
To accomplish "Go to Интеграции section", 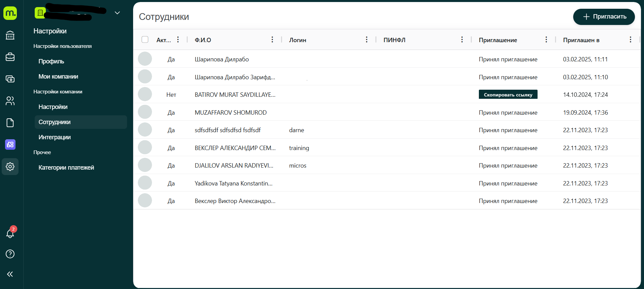I will [55, 137].
